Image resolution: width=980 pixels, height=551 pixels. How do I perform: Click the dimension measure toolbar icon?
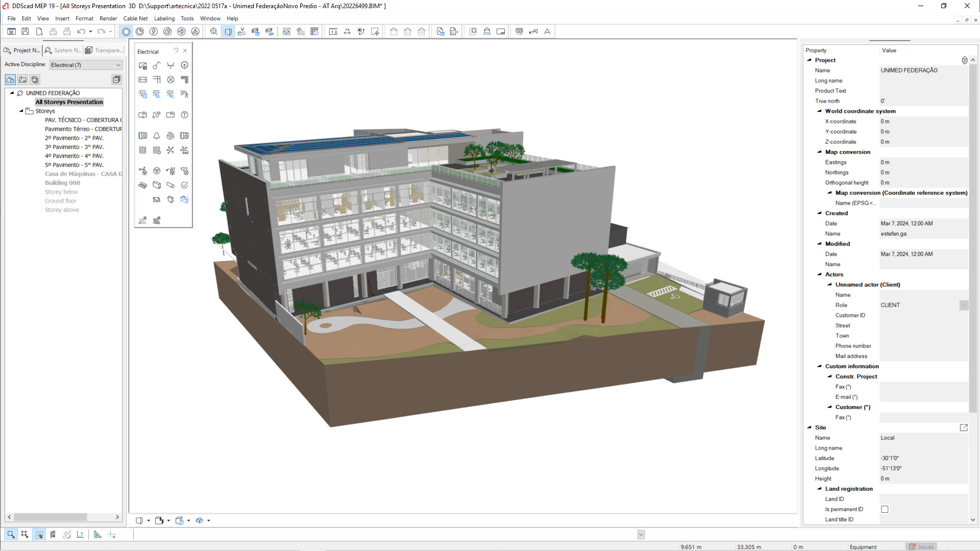[x=347, y=32]
